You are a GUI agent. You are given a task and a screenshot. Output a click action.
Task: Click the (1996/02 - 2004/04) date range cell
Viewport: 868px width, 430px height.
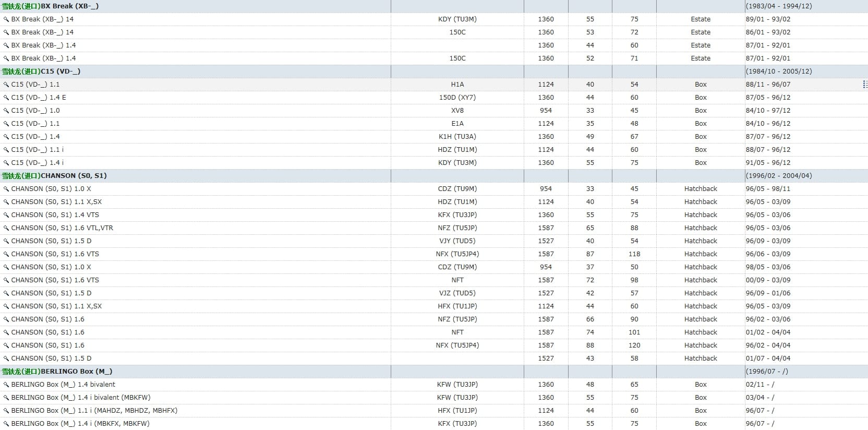[x=778, y=176]
